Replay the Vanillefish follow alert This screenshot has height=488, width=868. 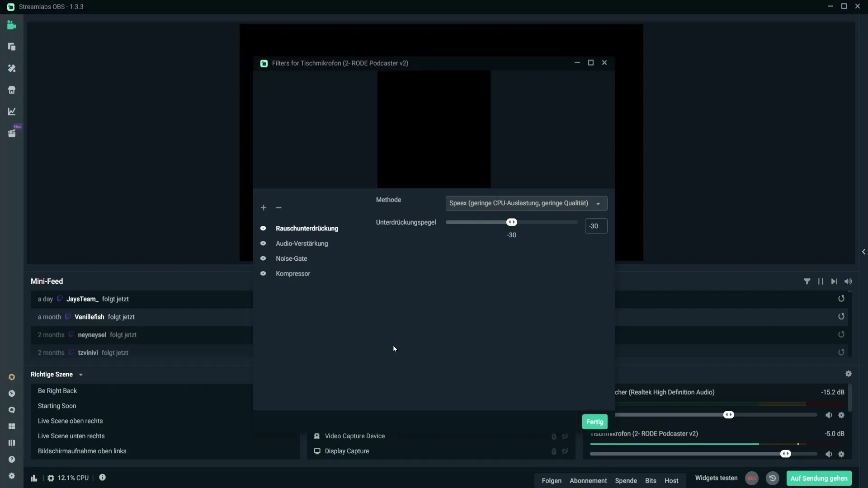[841, 317]
